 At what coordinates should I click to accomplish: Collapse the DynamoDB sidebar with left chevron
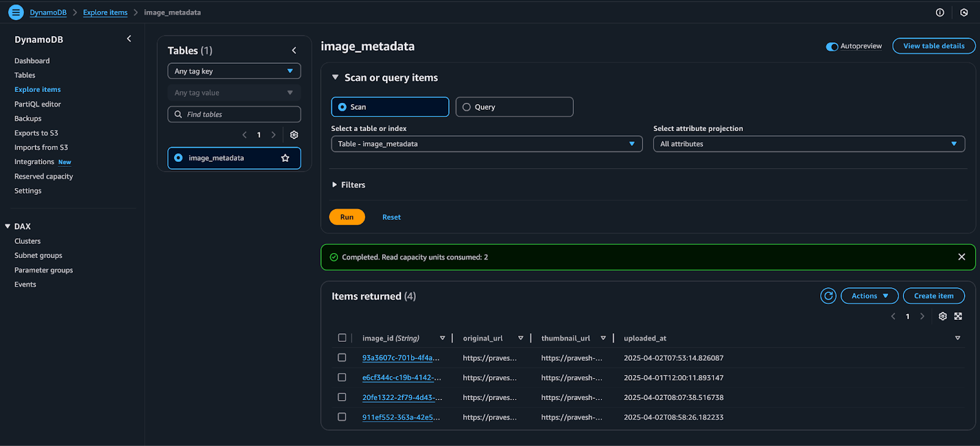(x=129, y=39)
